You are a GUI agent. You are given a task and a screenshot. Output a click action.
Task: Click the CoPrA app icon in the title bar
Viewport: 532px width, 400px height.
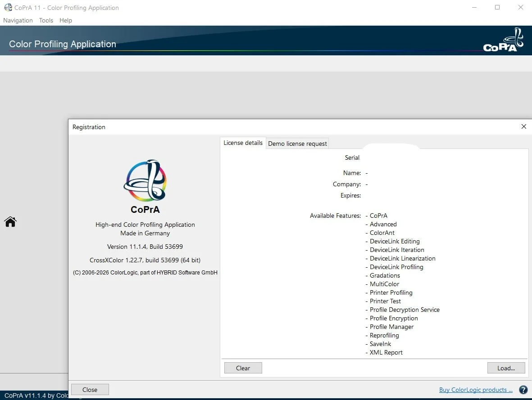coord(8,7)
